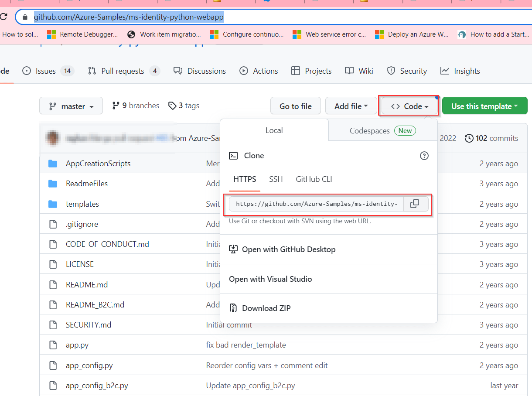Open the 'How to sol...' bookmark
The height and width of the screenshot is (396, 532).
(x=20, y=34)
